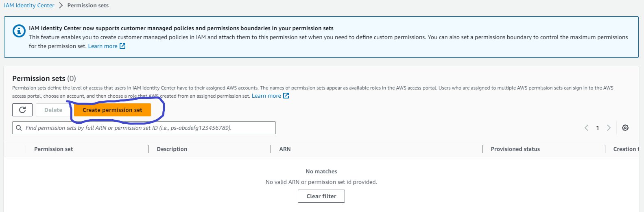Open IAM Identity Center breadcrumb link
The width and height of the screenshot is (644, 212).
tap(29, 5)
